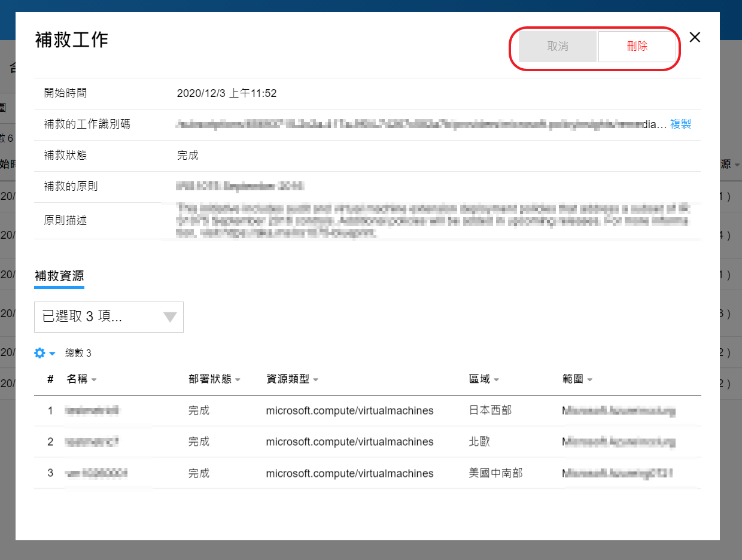
Task: Switch to the 補救資源 tab
Action: point(59,276)
